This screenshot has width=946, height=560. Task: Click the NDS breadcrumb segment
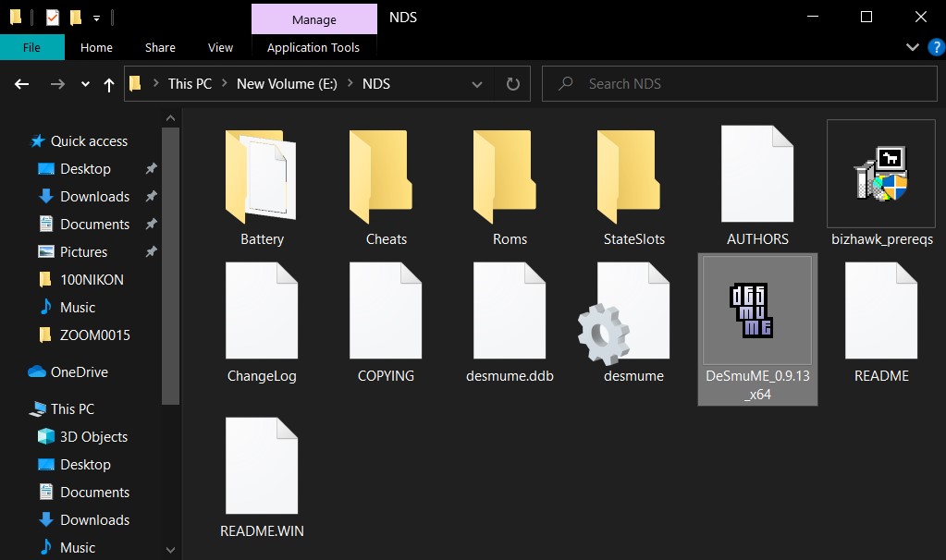[x=375, y=84]
